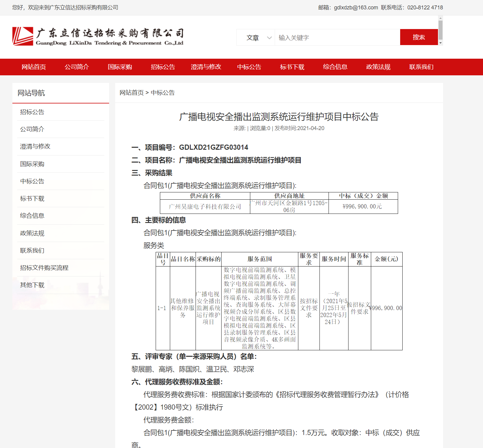Click the Guangdong LiXinDa company logo
The height and width of the screenshot is (448, 483).
tap(98, 37)
